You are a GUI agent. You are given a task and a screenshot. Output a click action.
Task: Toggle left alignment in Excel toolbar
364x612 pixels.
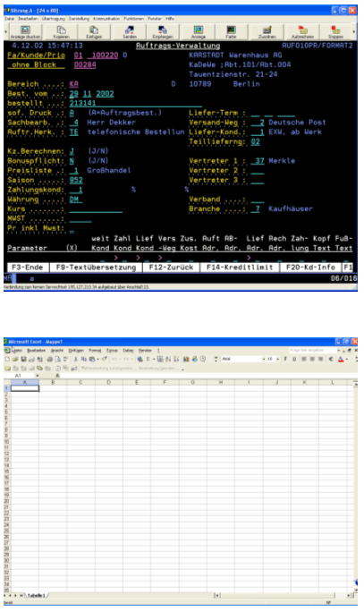[304, 359]
